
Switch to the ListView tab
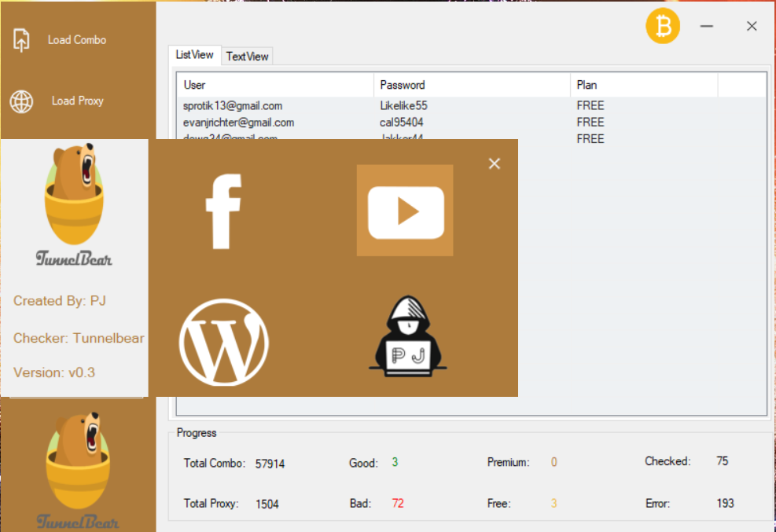(x=194, y=55)
